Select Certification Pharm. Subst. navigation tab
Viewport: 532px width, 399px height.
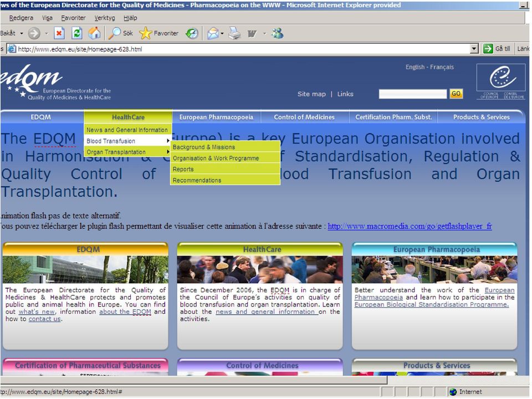(x=393, y=117)
